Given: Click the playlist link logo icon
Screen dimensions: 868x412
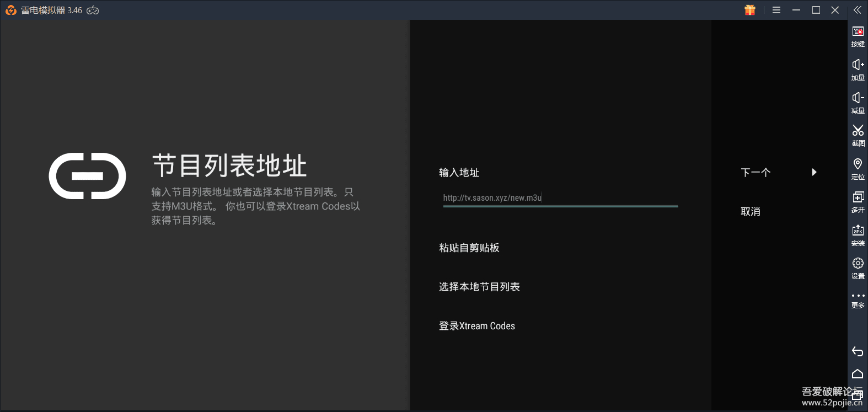Looking at the screenshot, I should coord(87,176).
